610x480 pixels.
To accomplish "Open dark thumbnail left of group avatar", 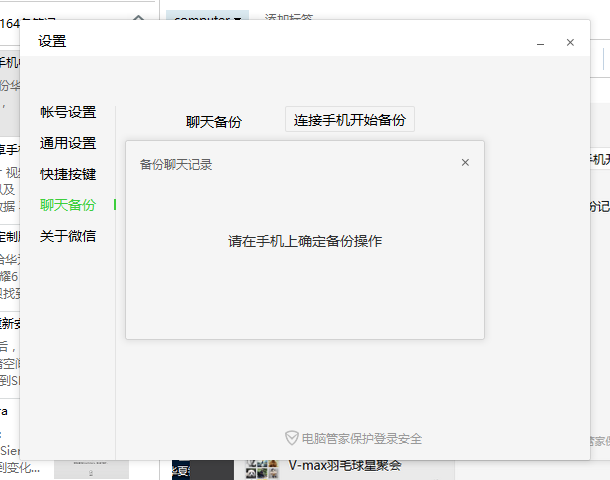I will pyautogui.click(x=203, y=470).
